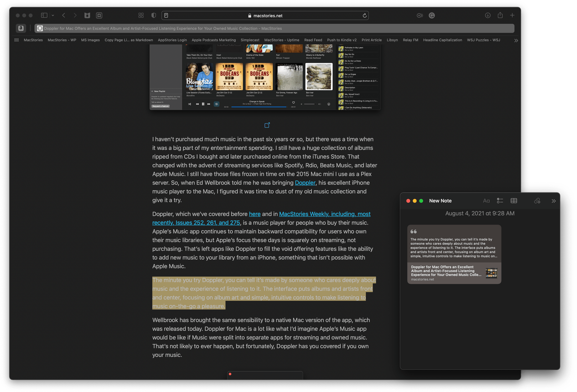The width and height of the screenshot is (577, 392).
Task: Click the Bear extension icon in toolbar
Action: (87, 15)
